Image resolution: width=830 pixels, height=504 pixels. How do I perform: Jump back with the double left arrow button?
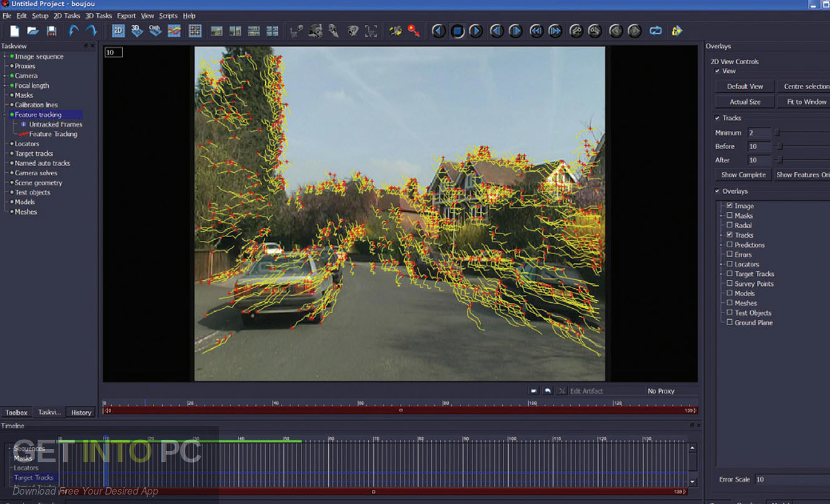[536, 31]
